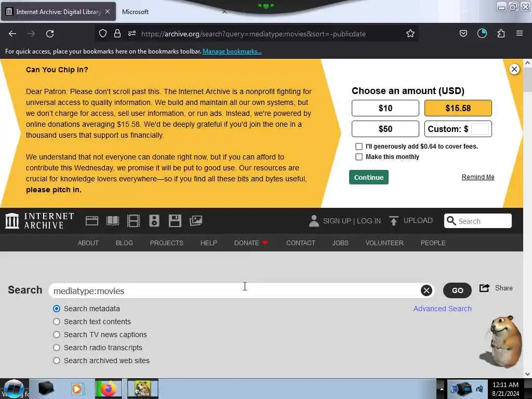Click the Firefox back arrow
Image resolution: width=532 pixels, height=399 pixels.
pyautogui.click(x=12, y=34)
